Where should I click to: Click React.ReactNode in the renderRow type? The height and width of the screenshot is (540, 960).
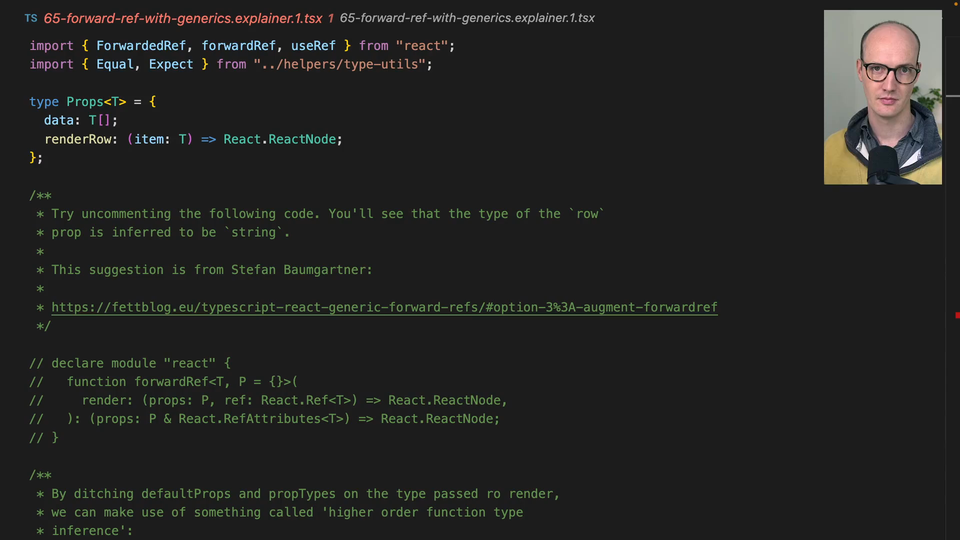pyautogui.click(x=279, y=139)
